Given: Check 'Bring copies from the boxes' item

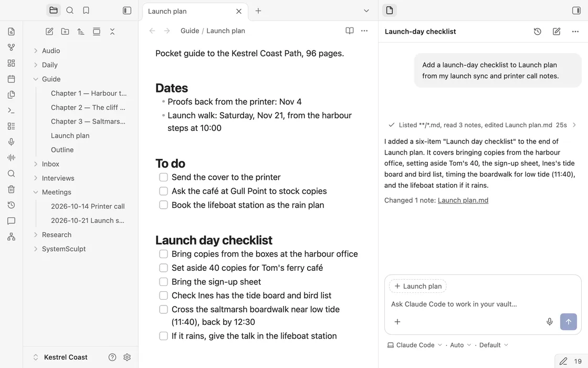Looking at the screenshot, I should 163,254.
